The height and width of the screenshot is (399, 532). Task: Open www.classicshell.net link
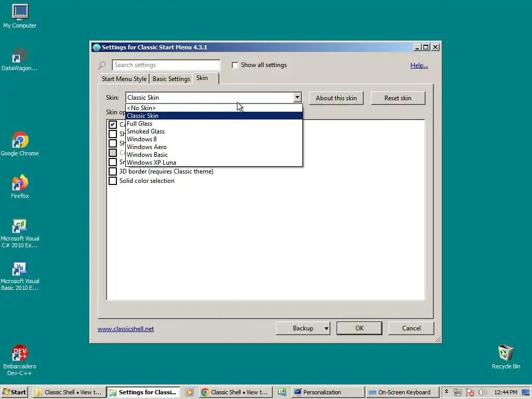(126, 329)
